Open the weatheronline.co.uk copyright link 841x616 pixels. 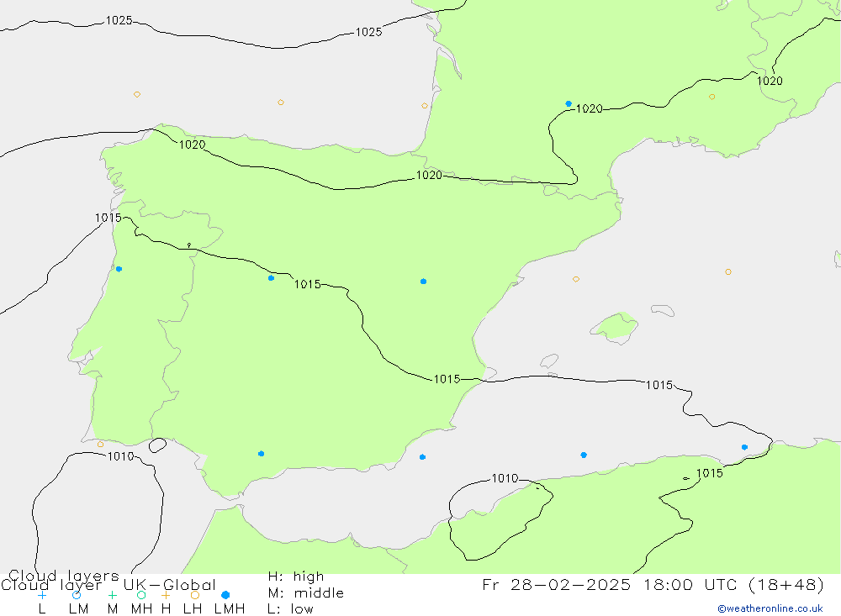pos(770,608)
